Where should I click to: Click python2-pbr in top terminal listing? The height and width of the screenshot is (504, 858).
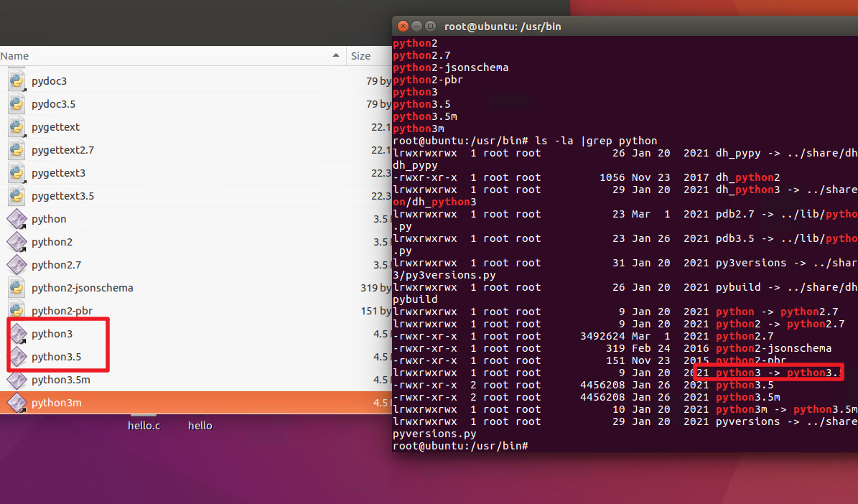click(428, 80)
